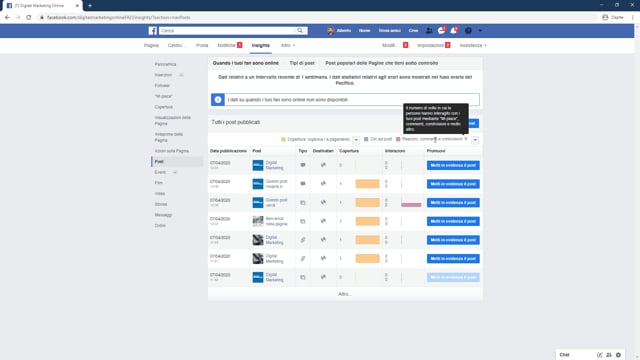This screenshot has height=360, width=640.
Task: Expand the Inserzioni sidebar item arrow
Action: 181,75
